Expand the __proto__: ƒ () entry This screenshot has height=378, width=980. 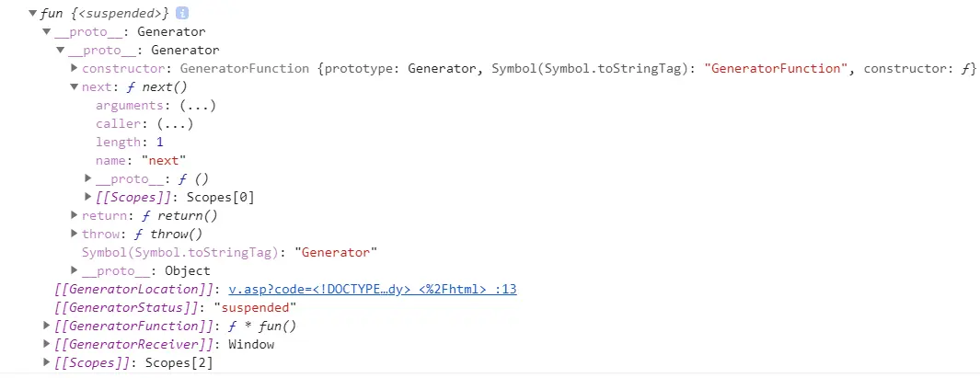tap(88, 178)
